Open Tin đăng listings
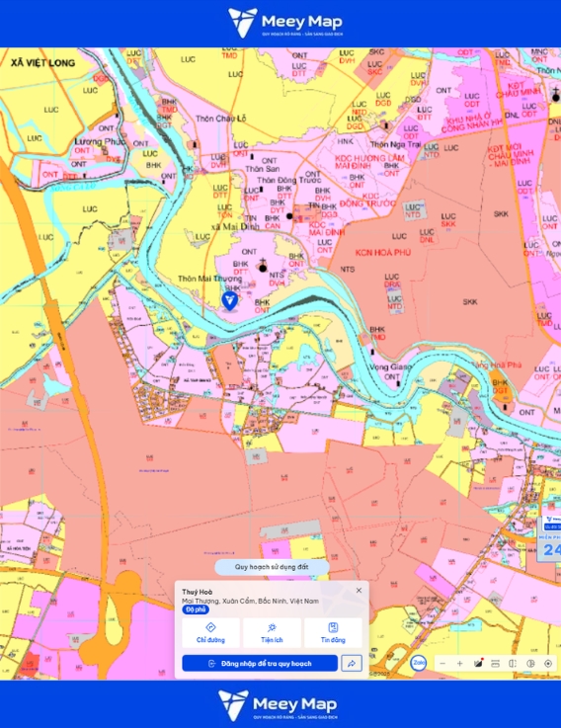 coord(333,633)
